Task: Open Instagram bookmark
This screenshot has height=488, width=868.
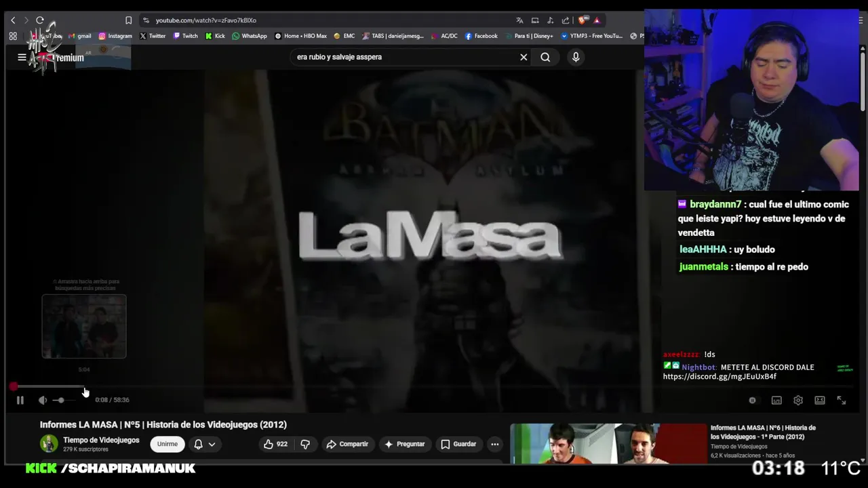Action: pyautogui.click(x=115, y=36)
